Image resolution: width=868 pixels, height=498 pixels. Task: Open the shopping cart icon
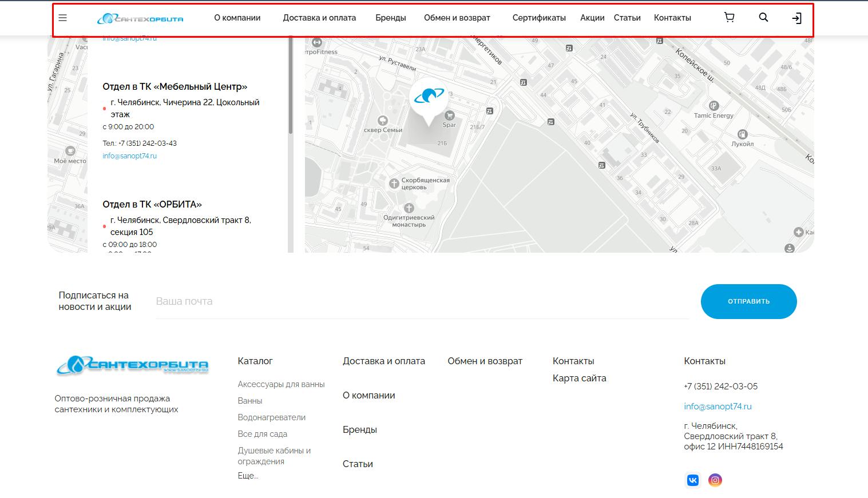pos(729,18)
